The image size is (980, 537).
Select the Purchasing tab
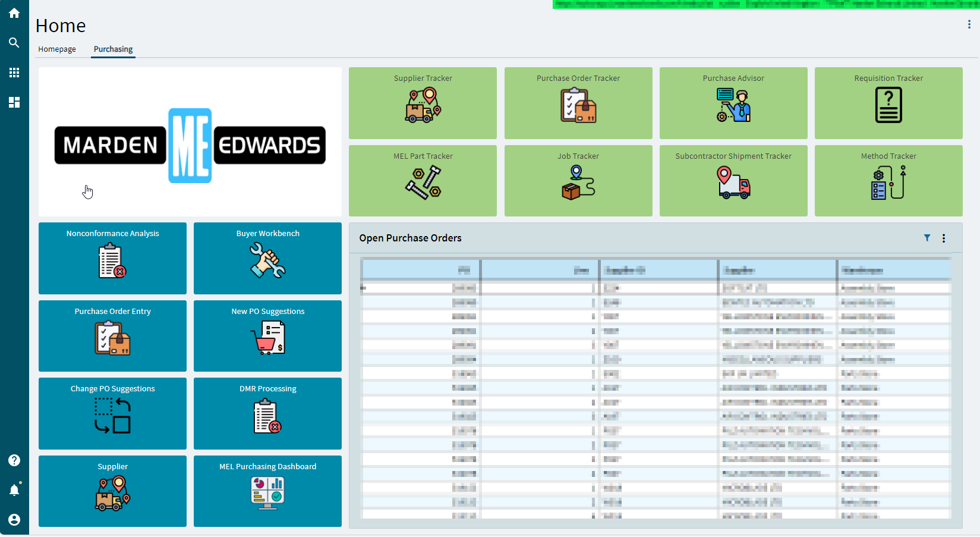[113, 49]
